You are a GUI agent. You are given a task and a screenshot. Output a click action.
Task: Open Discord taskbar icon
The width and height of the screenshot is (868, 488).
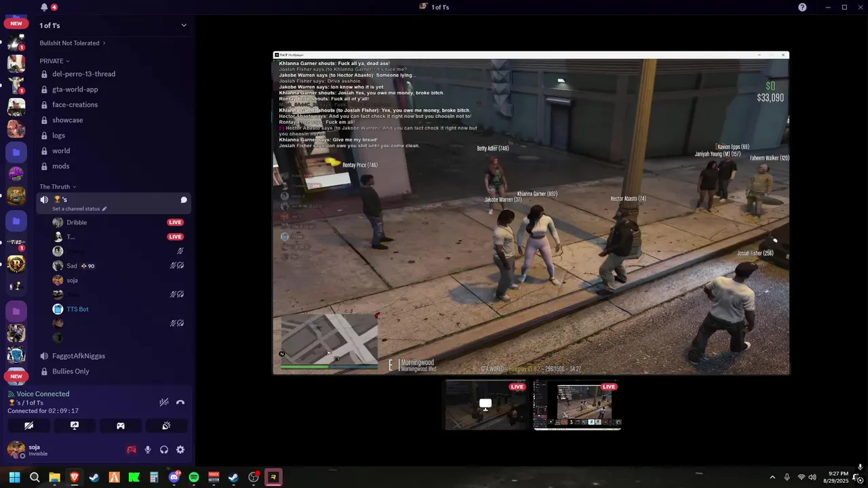pyautogui.click(x=174, y=477)
